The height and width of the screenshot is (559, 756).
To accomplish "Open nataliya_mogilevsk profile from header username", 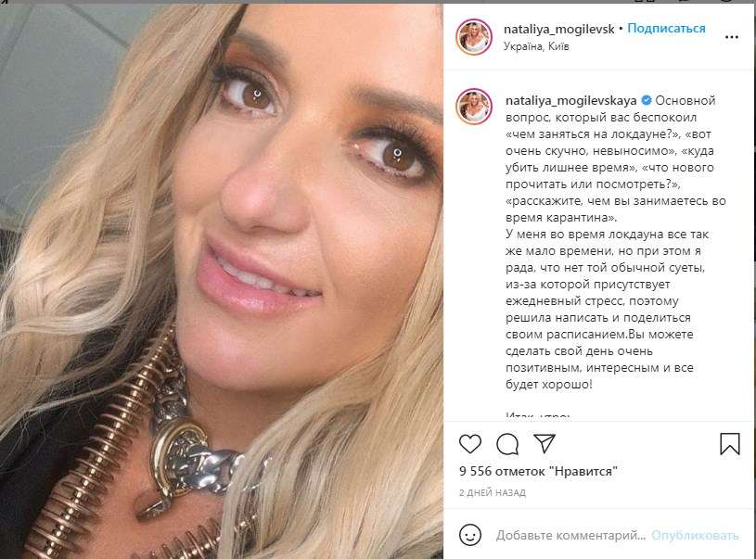I will [x=558, y=30].
